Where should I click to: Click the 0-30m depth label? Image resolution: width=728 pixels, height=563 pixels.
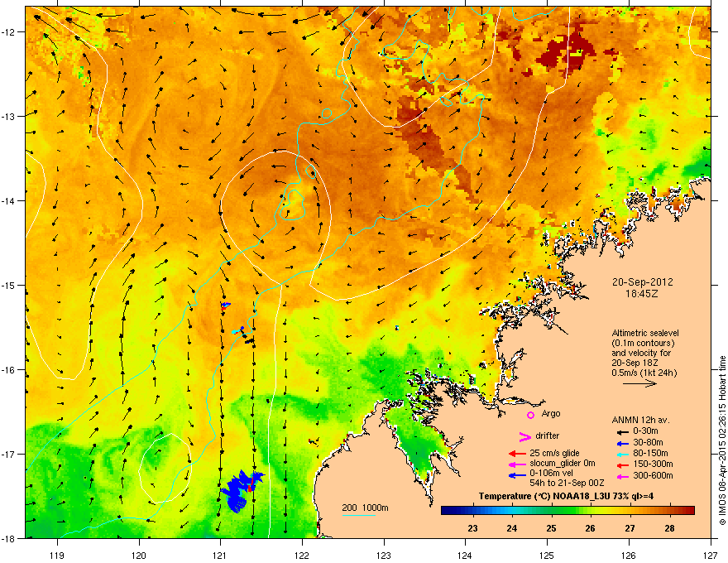[645, 431]
